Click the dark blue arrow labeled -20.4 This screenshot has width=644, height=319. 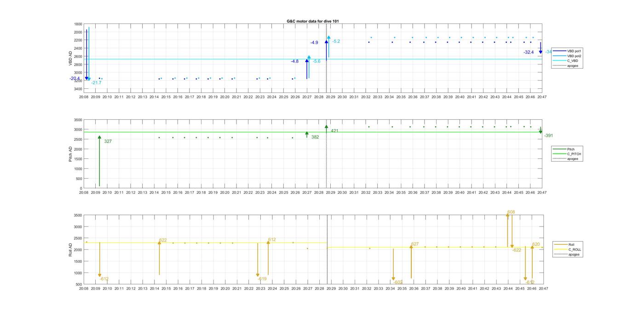coord(86,55)
